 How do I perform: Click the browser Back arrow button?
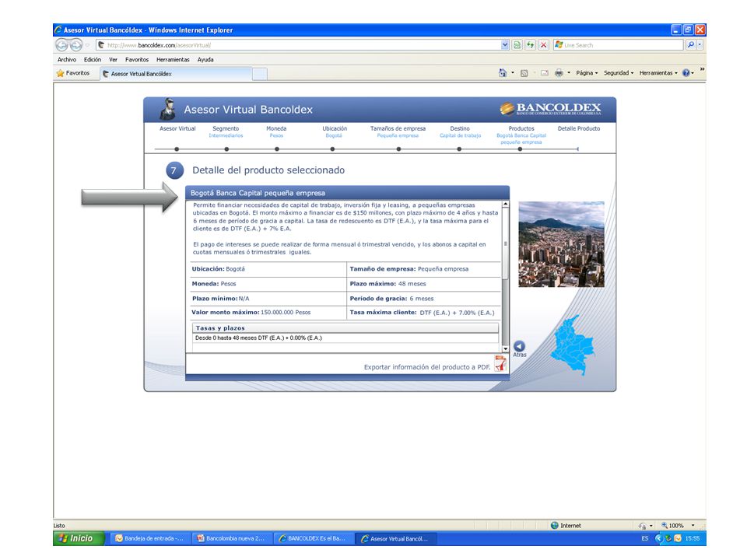(61, 45)
